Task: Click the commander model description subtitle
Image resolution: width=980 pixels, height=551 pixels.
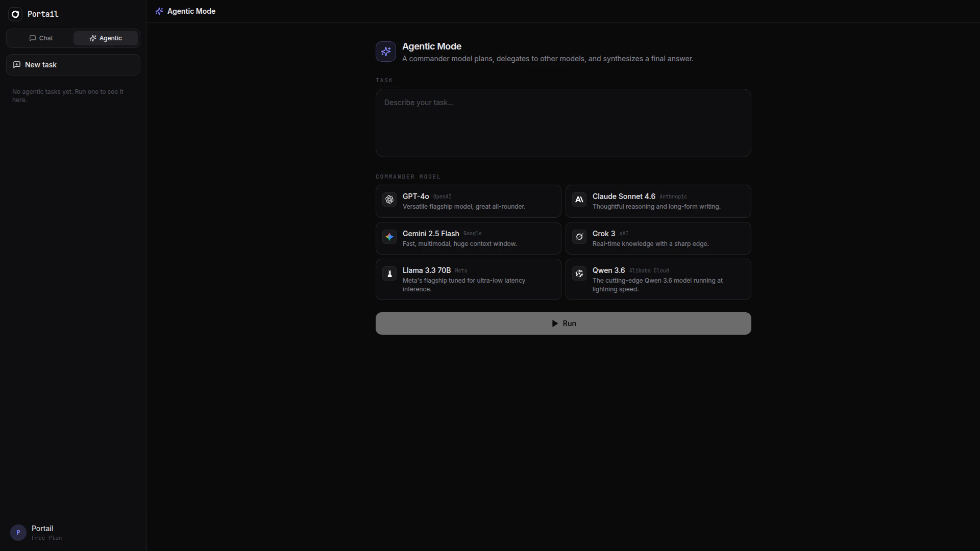Action: [x=548, y=59]
